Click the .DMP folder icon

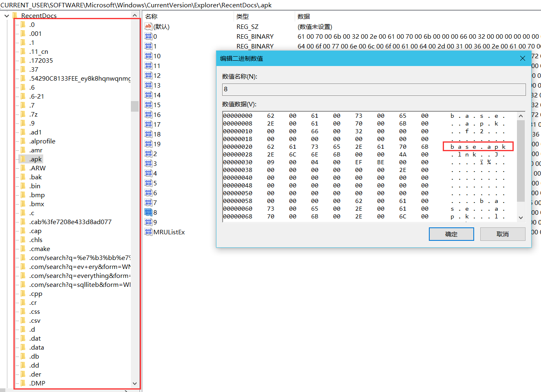[23, 383]
